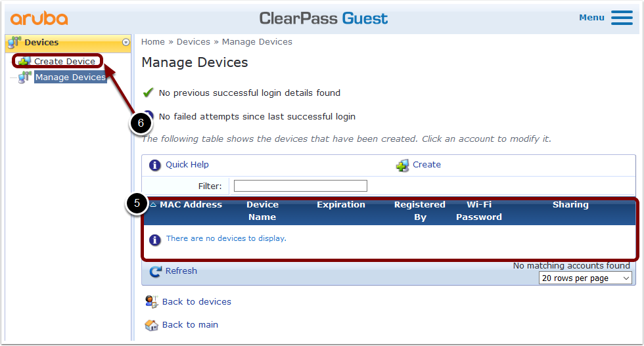Sort by Sharing column
This screenshot has width=644, height=346.
coord(570,204)
